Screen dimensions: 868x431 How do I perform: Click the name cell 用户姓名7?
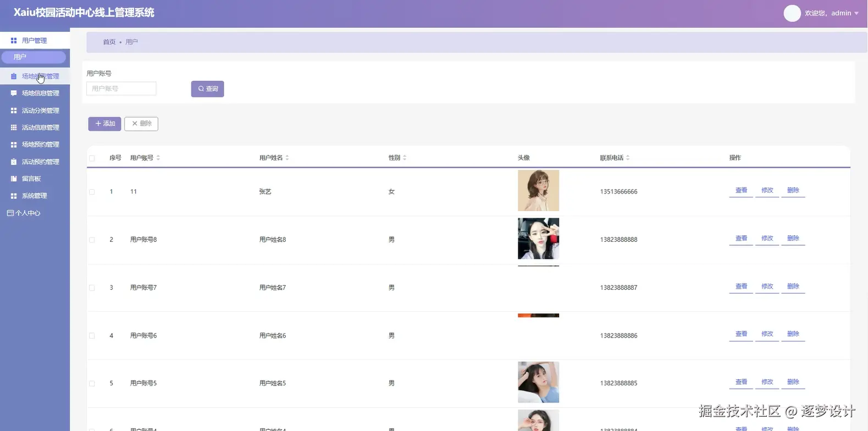tap(273, 288)
